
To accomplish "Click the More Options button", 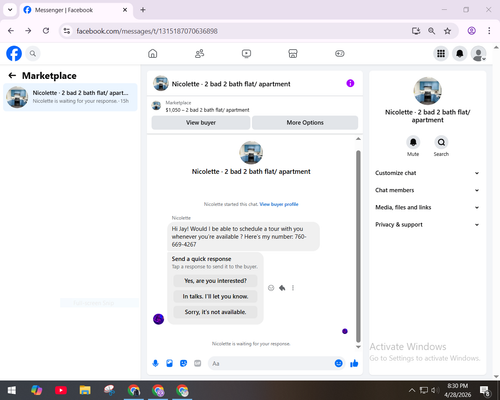I will 305,123.
